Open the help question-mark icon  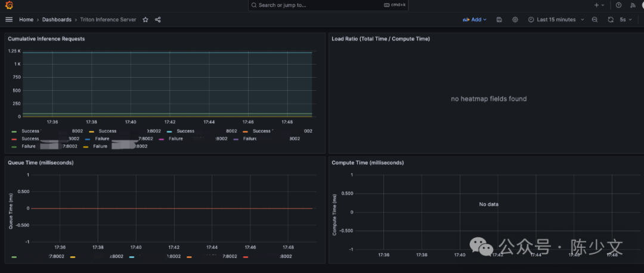(x=618, y=5)
